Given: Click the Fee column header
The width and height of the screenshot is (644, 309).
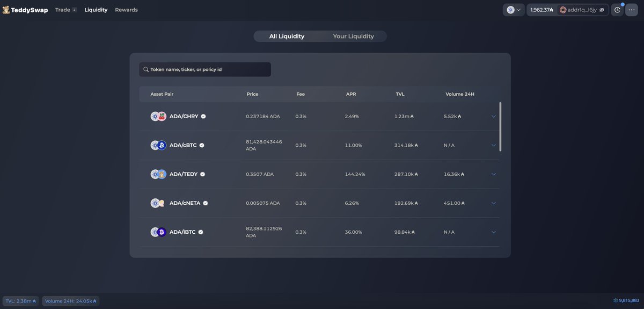Looking at the screenshot, I should pos(301,94).
